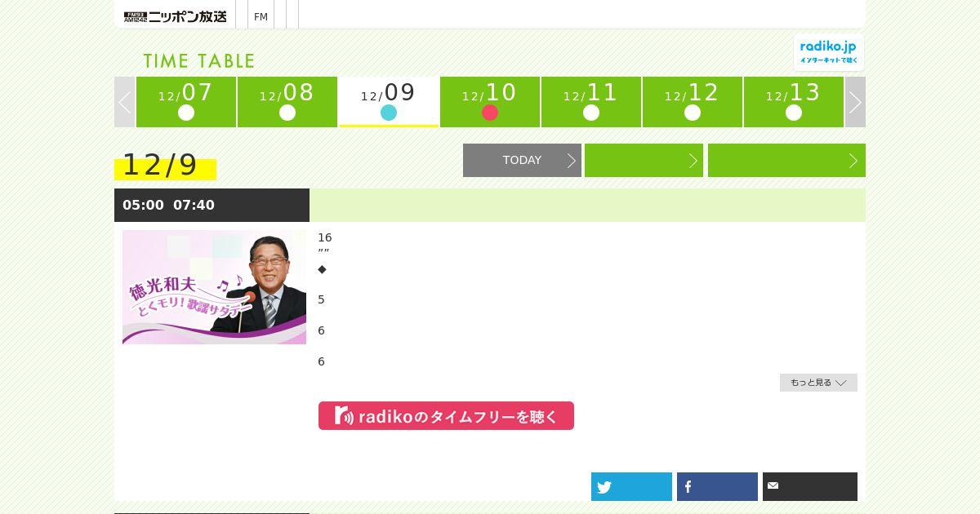The image size is (980, 514).
Task: Select the 12/13 date tab
Action: tap(794, 102)
